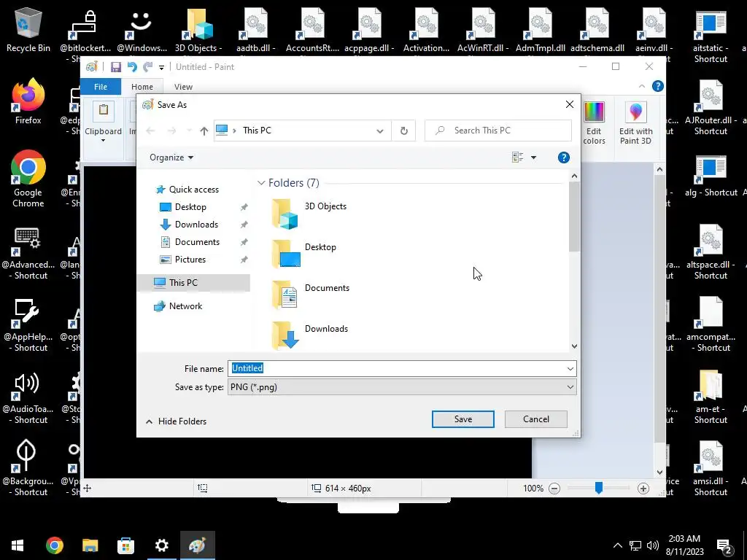This screenshot has width=747, height=560.
Task: Cancel the Save As dialog
Action: (536, 419)
